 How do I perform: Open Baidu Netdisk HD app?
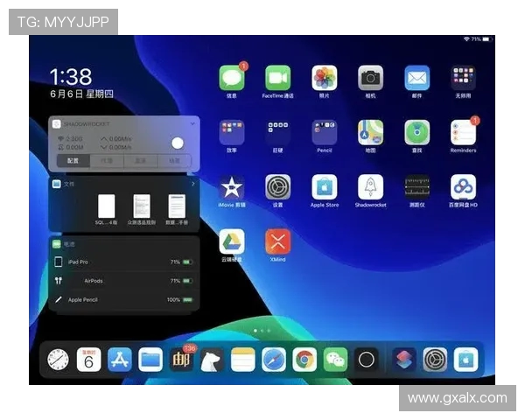tap(463, 186)
